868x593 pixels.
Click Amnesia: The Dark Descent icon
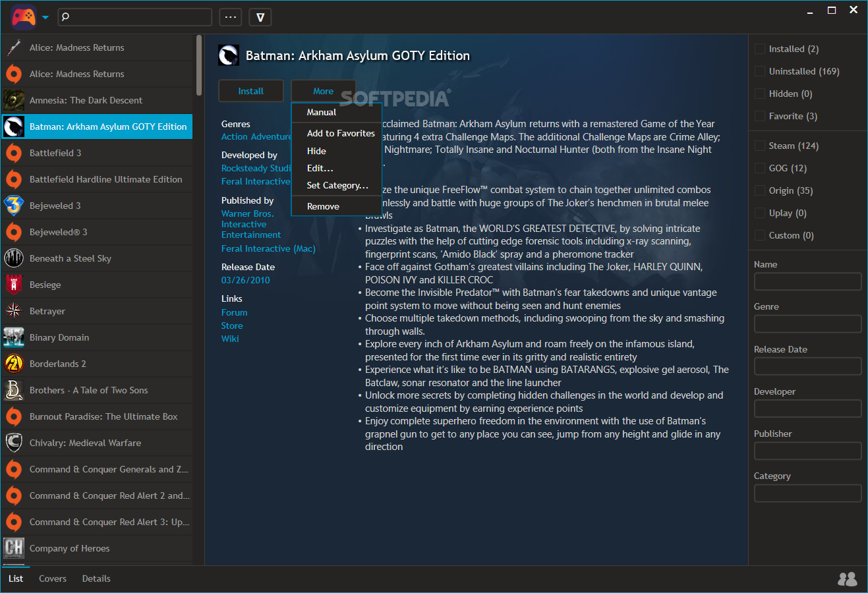[14, 100]
